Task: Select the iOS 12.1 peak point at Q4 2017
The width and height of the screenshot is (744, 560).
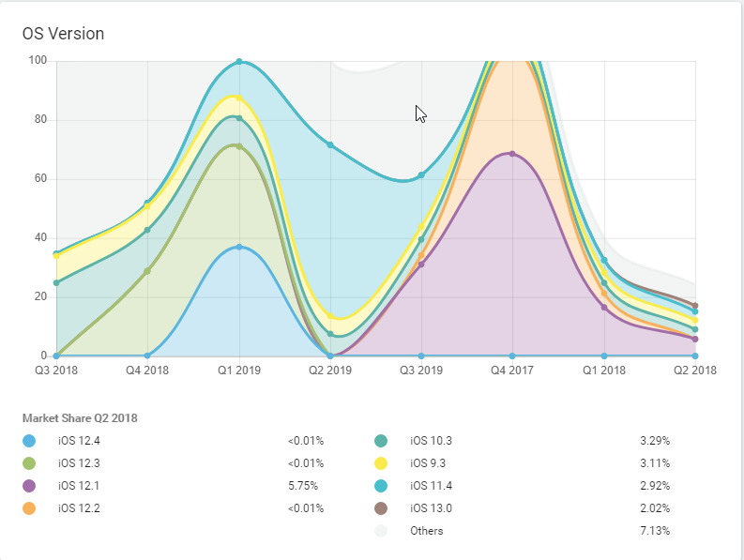Action: [511, 154]
